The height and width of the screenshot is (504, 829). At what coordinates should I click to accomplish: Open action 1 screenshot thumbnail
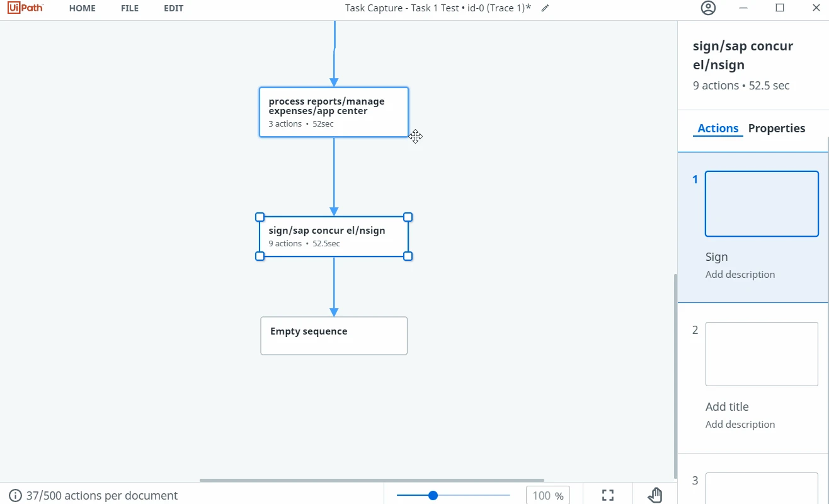click(x=762, y=204)
